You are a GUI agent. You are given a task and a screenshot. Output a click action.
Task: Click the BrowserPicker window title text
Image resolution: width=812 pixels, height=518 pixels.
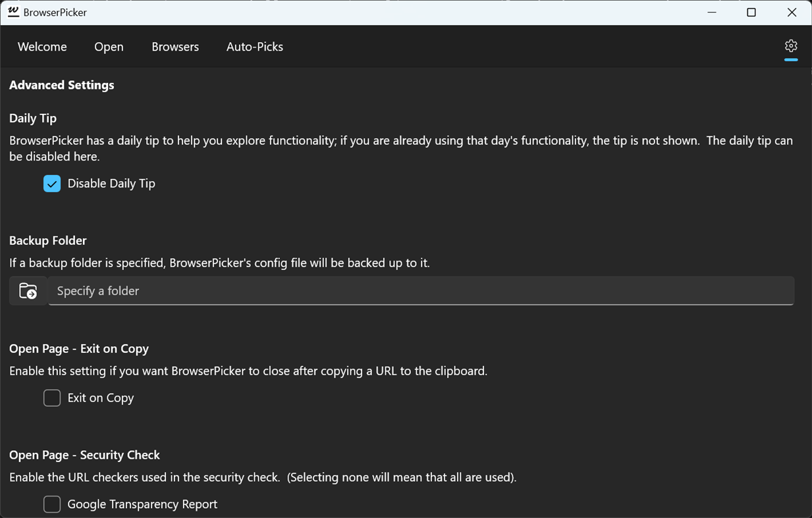pyautogui.click(x=55, y=13)
